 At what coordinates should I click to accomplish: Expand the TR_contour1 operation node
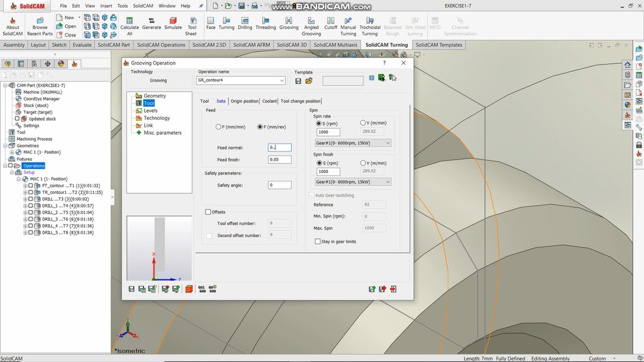coord(26,193)
